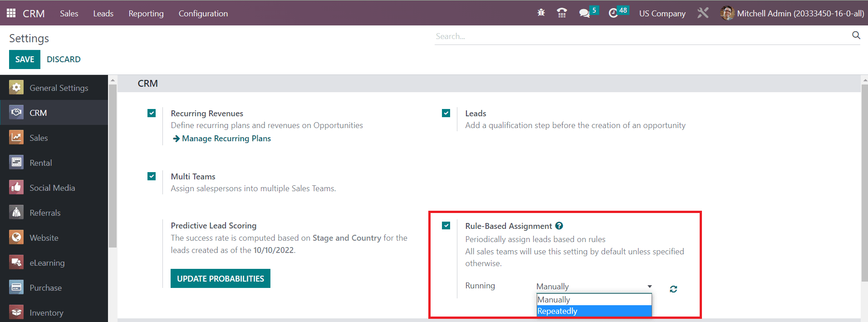The image size is (868, 322).
Task: Open the VoIP phone icon
Action: click(562, 13)
